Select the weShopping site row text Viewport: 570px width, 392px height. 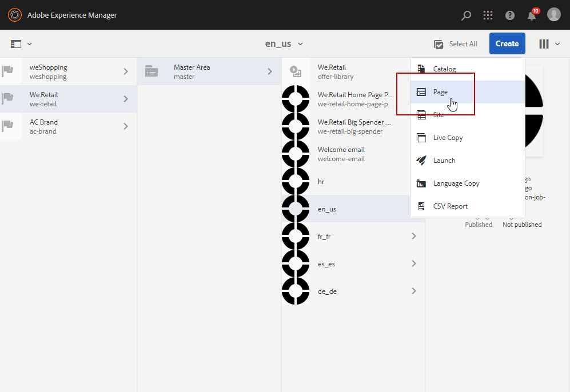pos(49,72)
